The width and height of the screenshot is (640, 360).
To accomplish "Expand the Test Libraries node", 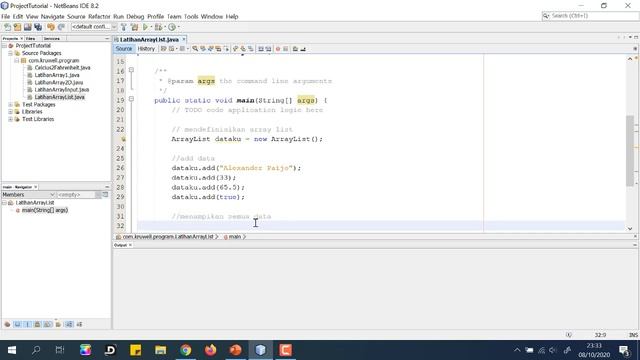I will [11, 119].
